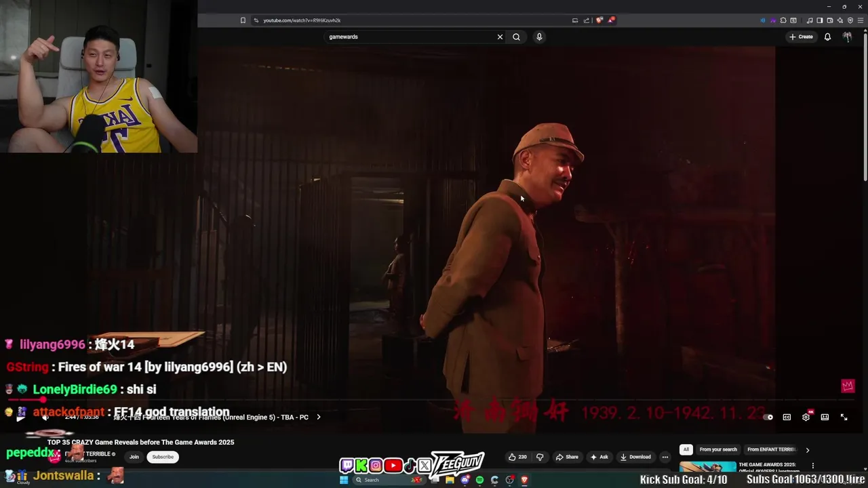Click the Ask button under video
This screenshot has width=868, height=488.
(599, 457)
